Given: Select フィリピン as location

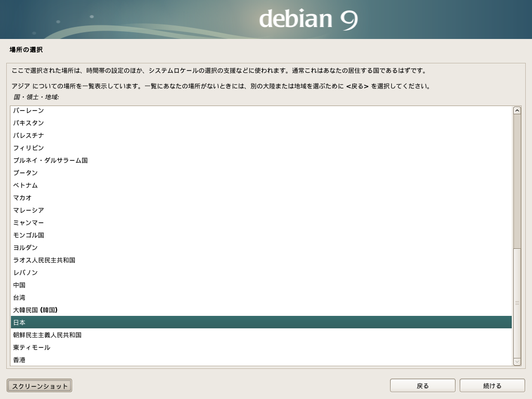Looking at the screenshot, I should [x=261, y=148].
